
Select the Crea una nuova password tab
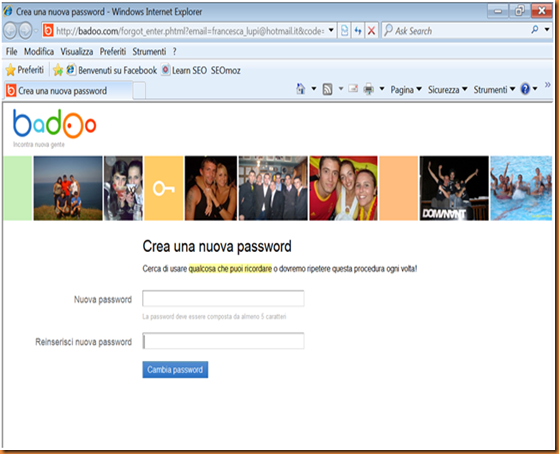(x=68, y=91)
